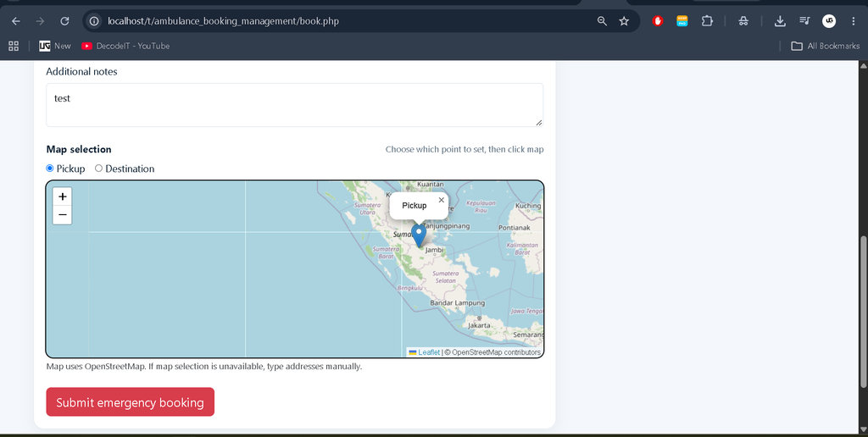868x437 pixels.
Task: Zoom in the map with plus button
Action: [62, 196]
